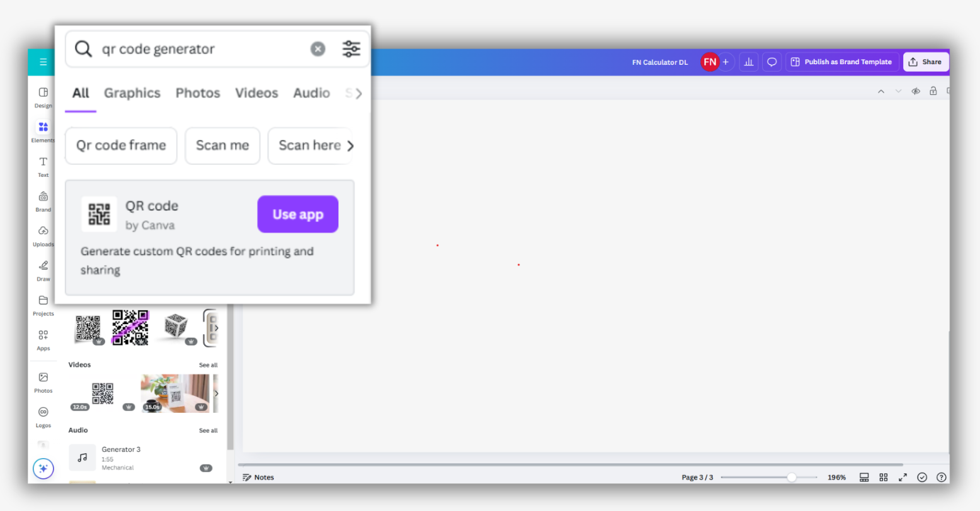Toggle page visibility with the eye icon
The width and height of the screenshot is (980, 511).
tap(916, 91)
